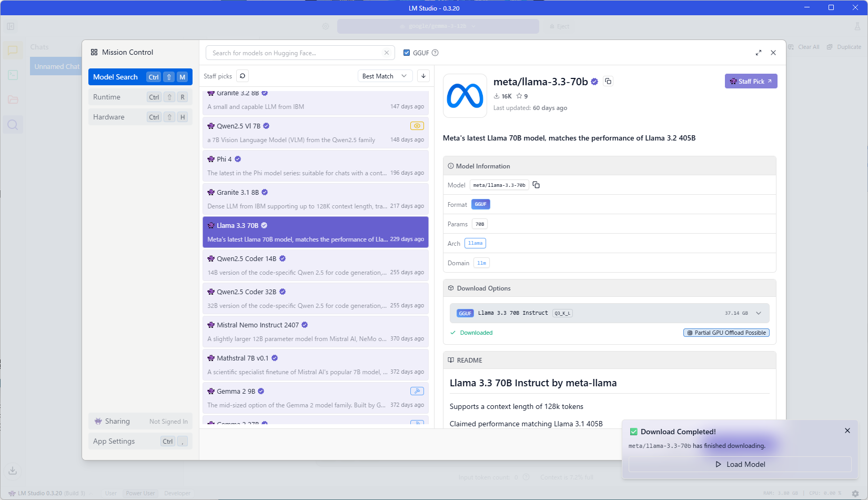Screen dimensions: 868x500
Task: Copy the model identifier in Model Information
Action: (536, 185)
